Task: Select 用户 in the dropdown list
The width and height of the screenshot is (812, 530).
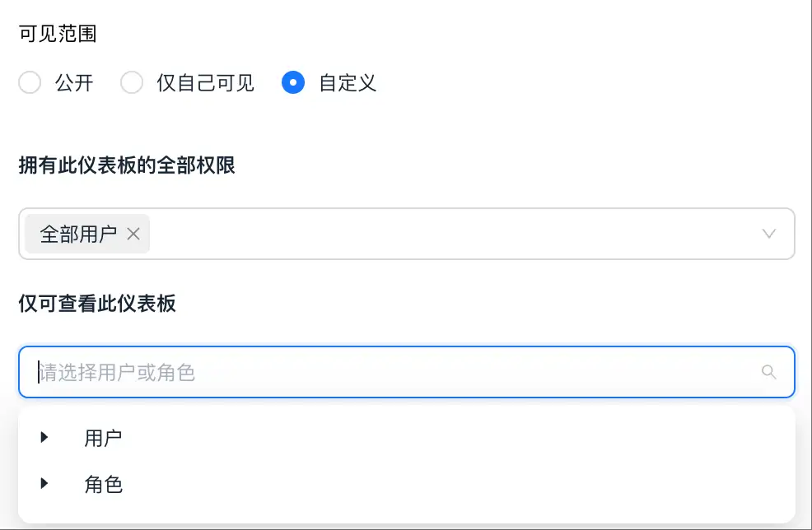Action: coord(102,437)
